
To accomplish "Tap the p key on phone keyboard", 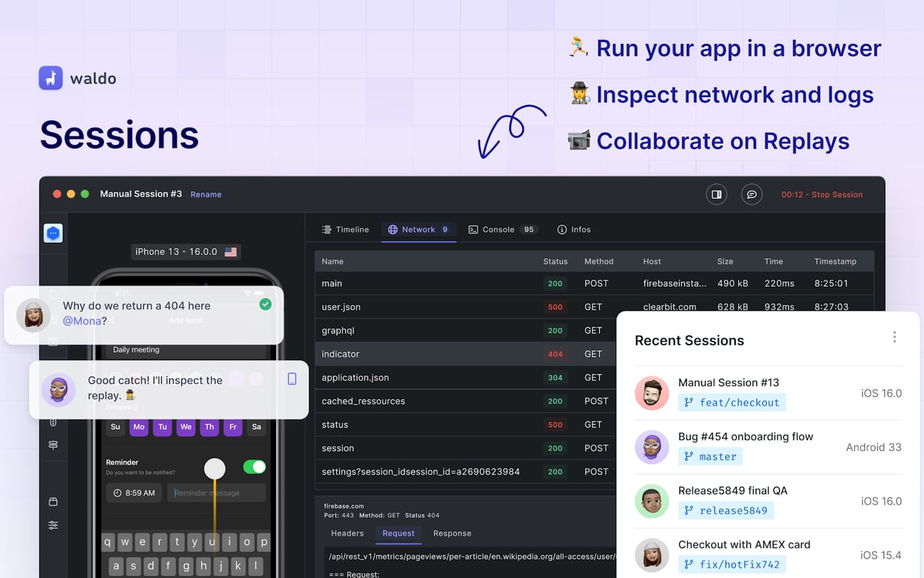I will tap(264, 542).
